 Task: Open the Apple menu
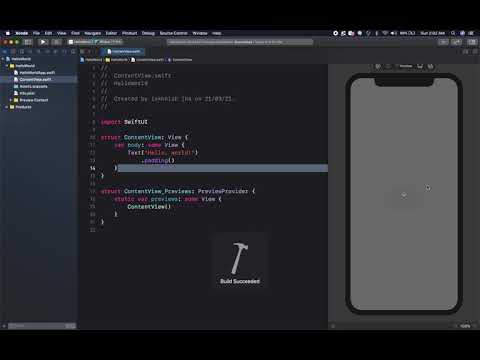(8, 33)
